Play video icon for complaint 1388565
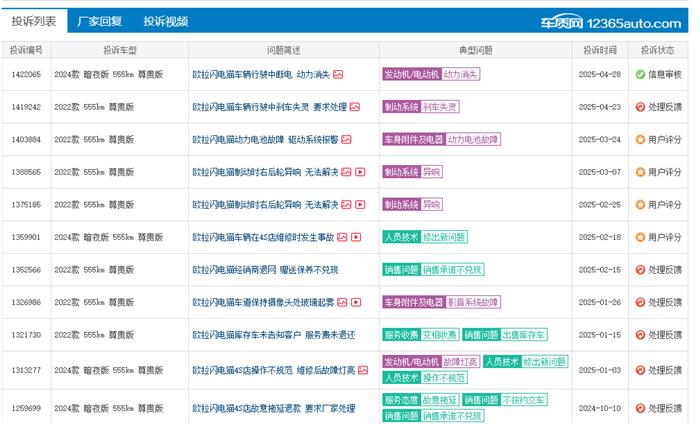 tap(360, 172)
